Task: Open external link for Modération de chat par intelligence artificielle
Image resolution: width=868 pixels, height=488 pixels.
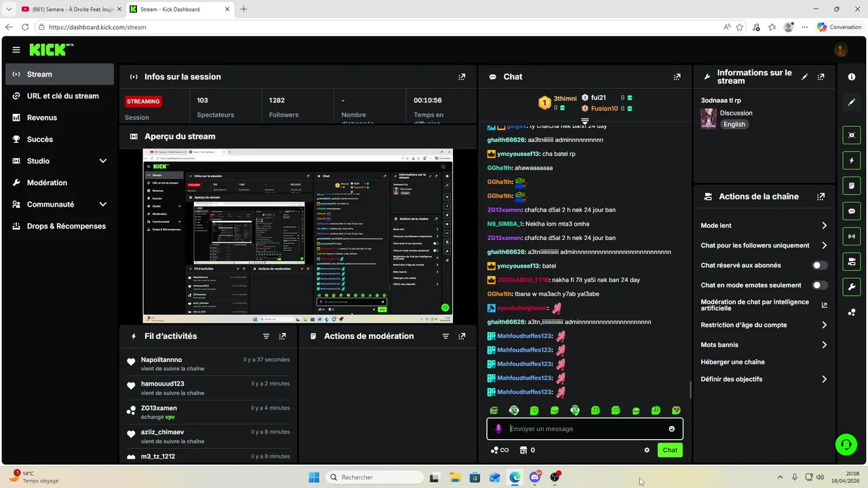Action: click(x=825, y=305)
